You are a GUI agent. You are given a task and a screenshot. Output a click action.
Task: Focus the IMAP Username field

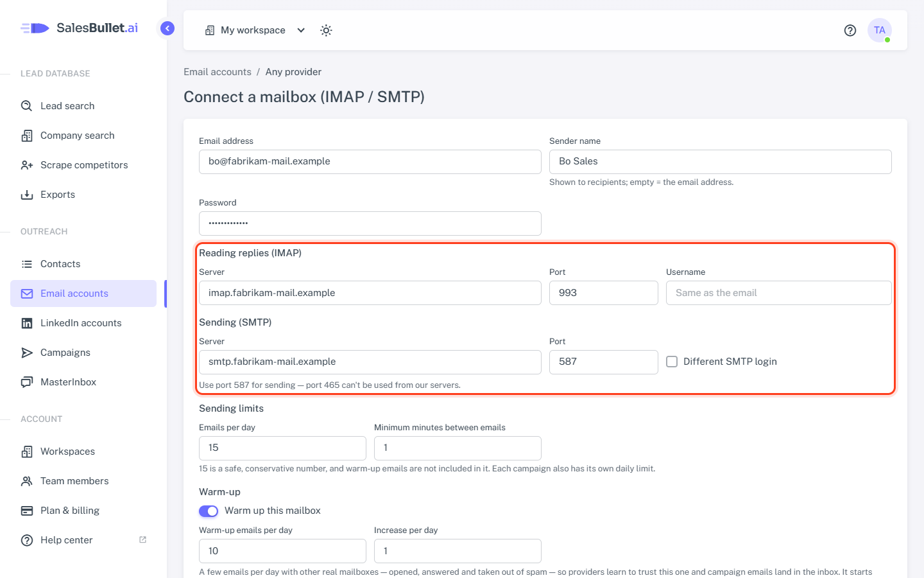(779, 293)
